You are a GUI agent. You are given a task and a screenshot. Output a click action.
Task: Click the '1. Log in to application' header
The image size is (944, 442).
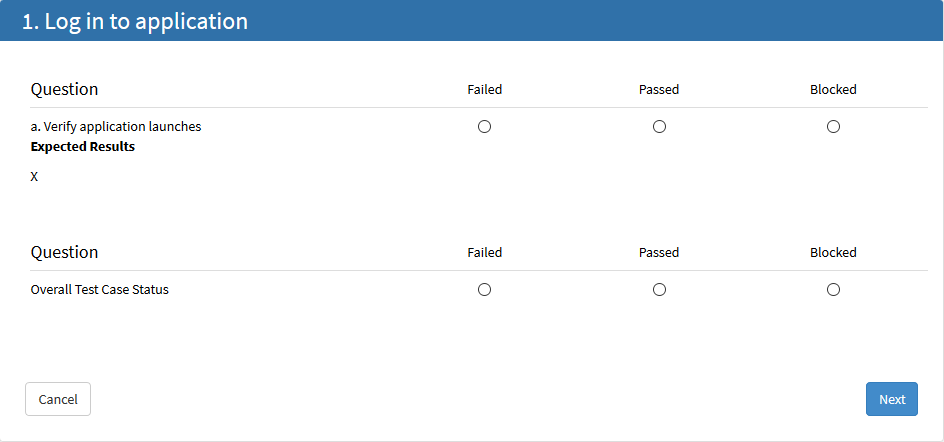[135, 21]
